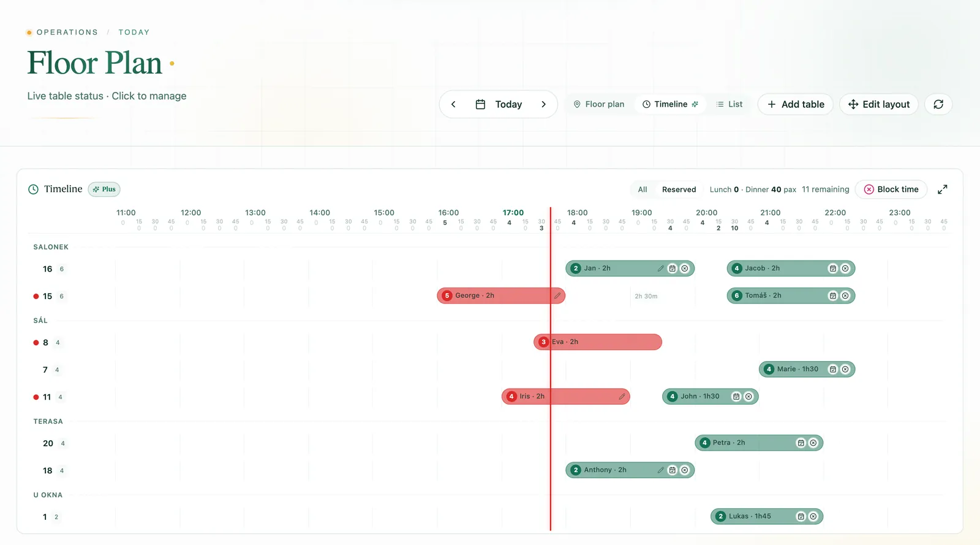The image size is (980, 545).
Task: Click the refresh icon button
Action: [938, 104]
